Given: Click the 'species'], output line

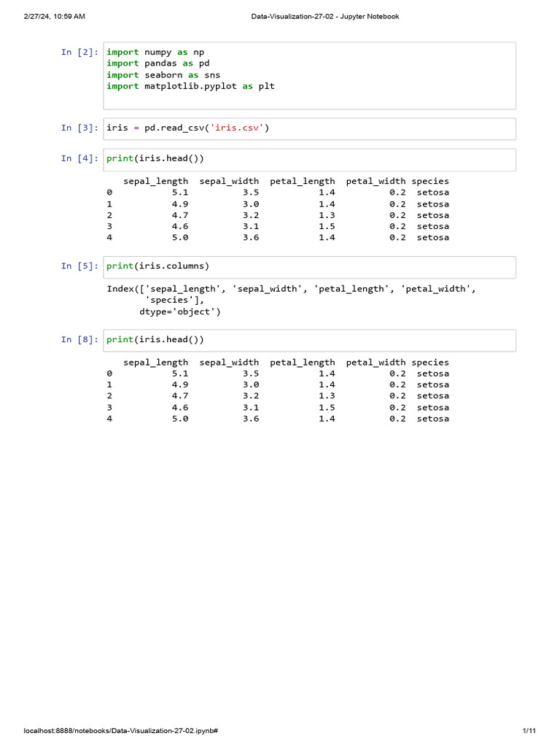Looking at the screenshot, I should (174, 300).
